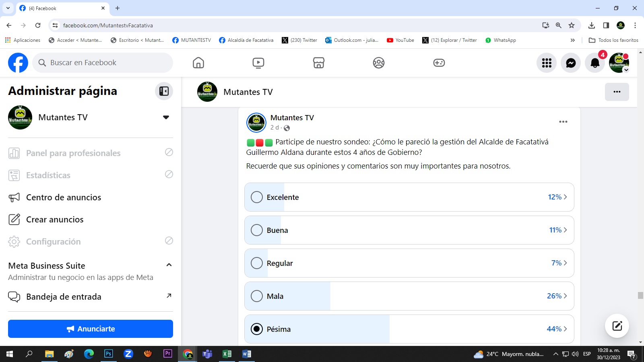Open Crear anuncios menu item
This screenshot has width=644, height=362.
pos(55,220)
